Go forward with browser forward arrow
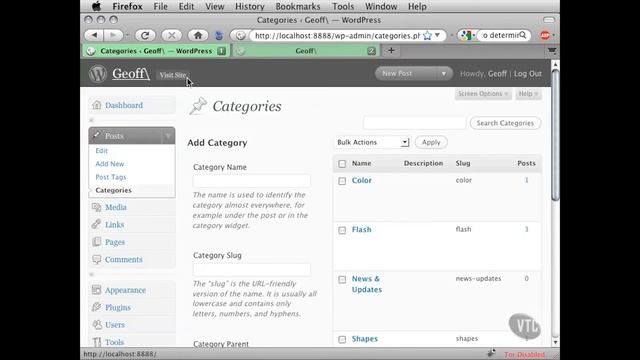640x360 pixels. (x=113, y=35)
